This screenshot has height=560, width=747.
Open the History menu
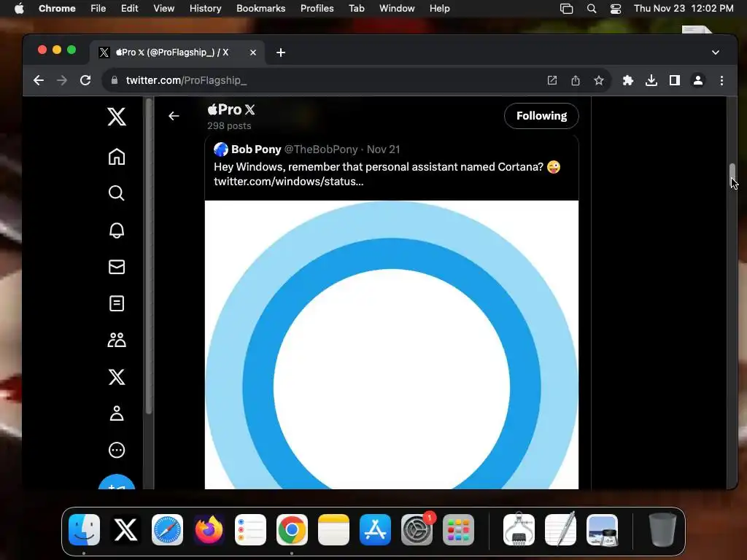pos(205,8)
